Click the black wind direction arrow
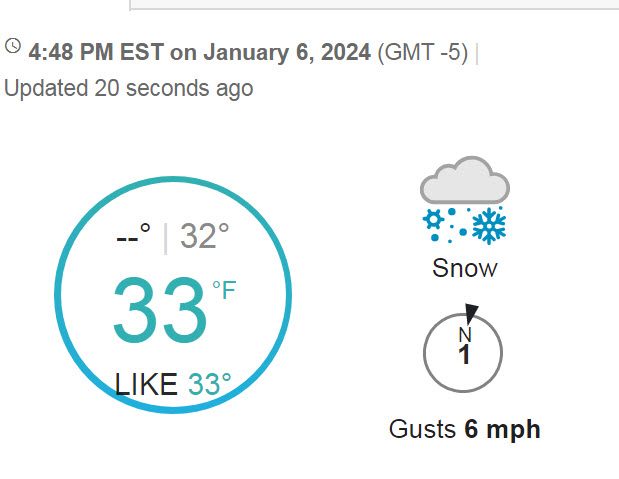The width and height of the screenshot is (619, 479). [x=471, y=314]
